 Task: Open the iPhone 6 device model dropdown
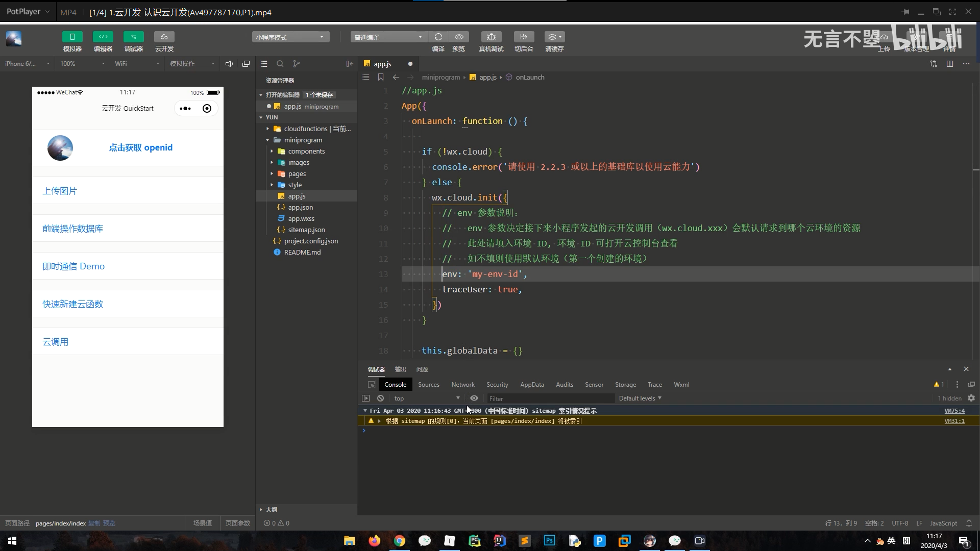(27, 64)
